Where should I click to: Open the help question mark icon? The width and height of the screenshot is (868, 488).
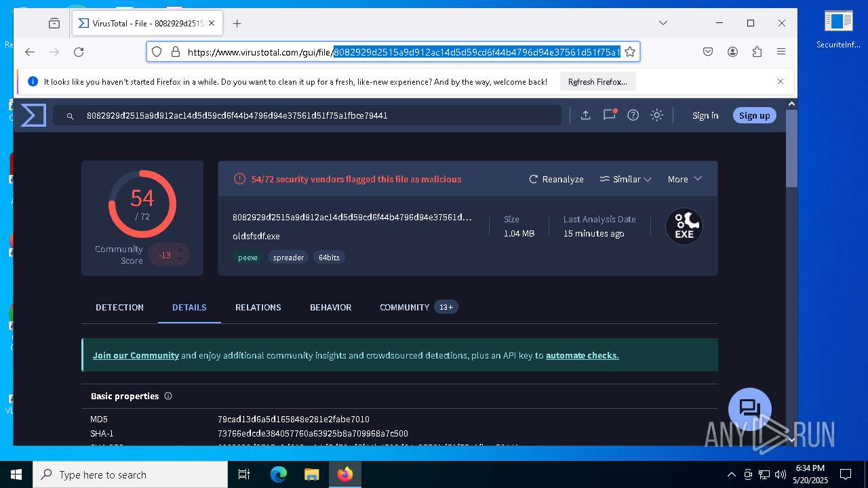633,115
